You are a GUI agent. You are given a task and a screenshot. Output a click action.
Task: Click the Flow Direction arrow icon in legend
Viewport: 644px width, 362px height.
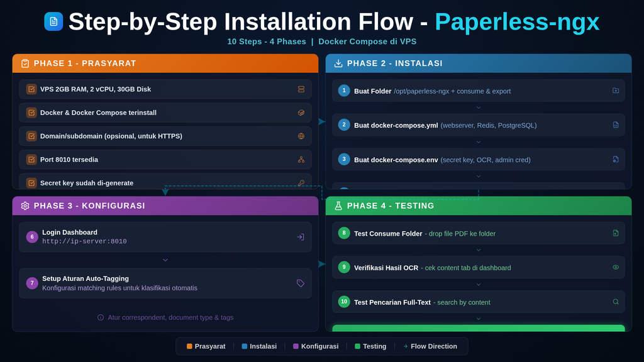pyautogui.click(x=406, y=346)
